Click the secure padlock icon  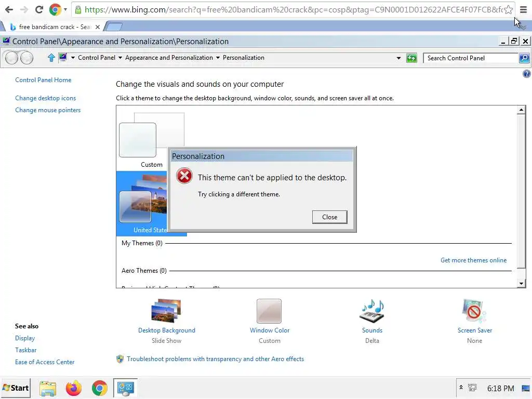pos(78,9)
